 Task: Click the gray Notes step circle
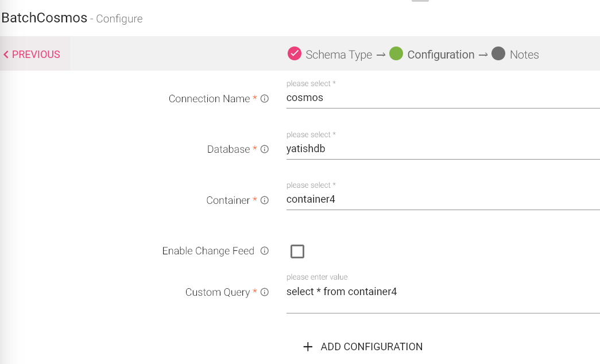(498, 54)
